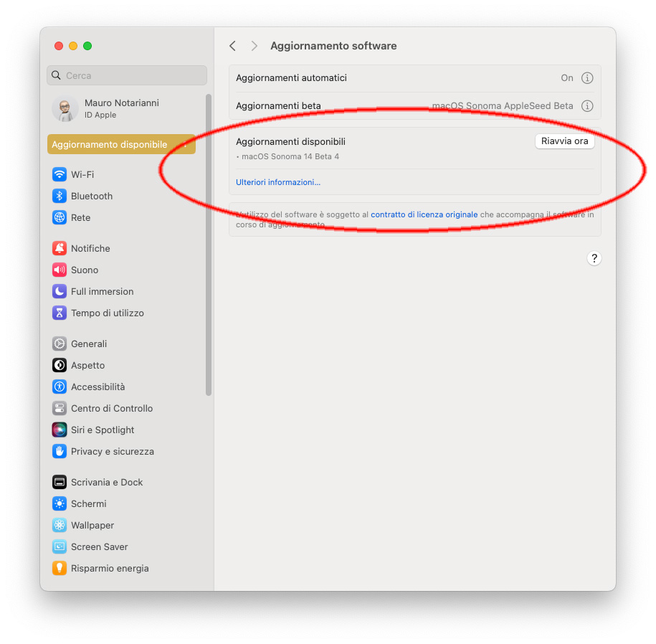Click the Mauro Notarianni avatar picture
This screenshot has width=656, height=644.
pos(65,109)
